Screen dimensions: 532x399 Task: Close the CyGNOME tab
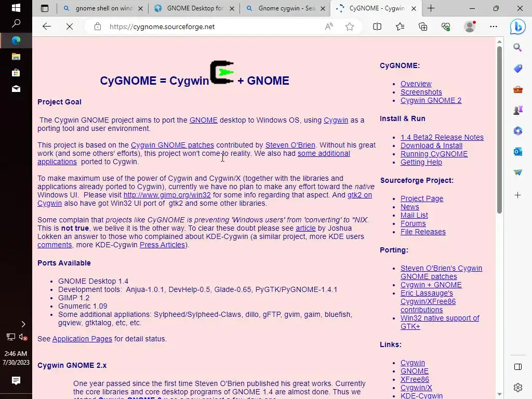pos(414,8)
